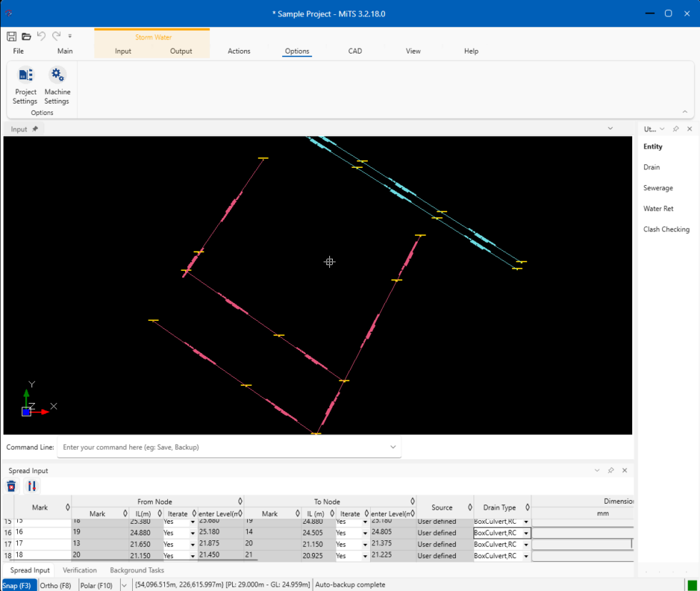Viewport: 700px width, 591px height.
Task: Open Clash Checking from the Utility panel
Action: [x=666, y=229]
